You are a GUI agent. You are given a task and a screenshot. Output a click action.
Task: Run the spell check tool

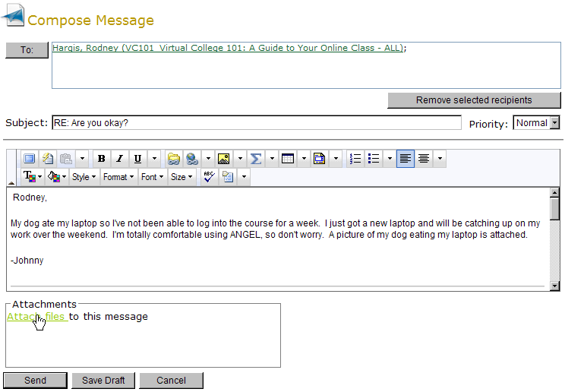[209, 177]
